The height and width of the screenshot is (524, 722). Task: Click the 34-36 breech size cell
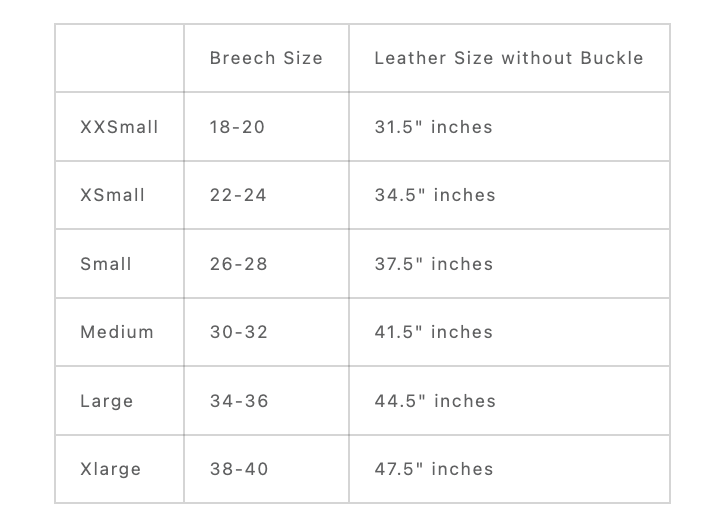(x=239, y=401)
